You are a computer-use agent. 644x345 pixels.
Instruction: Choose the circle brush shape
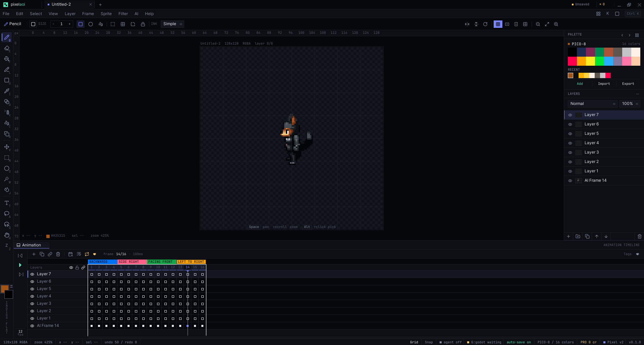point(91,24)
